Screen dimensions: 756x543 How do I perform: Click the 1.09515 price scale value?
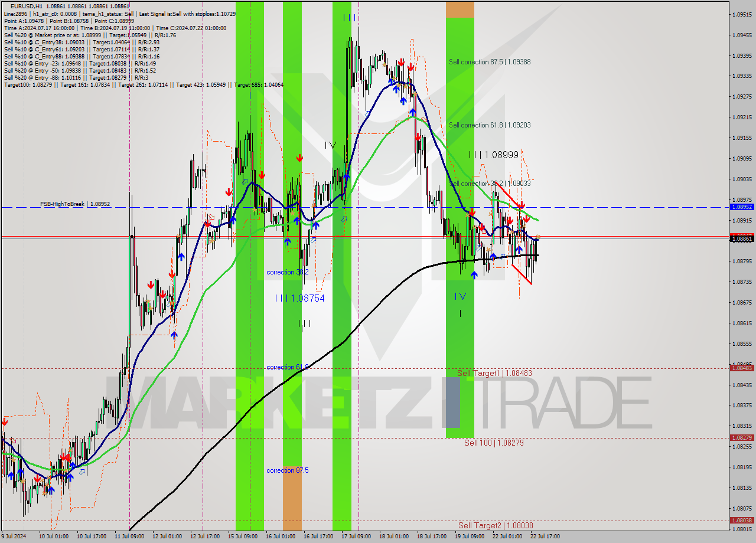(742, 14)
